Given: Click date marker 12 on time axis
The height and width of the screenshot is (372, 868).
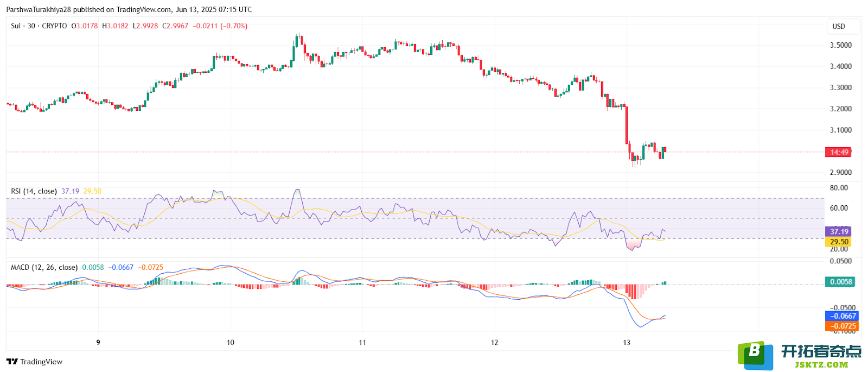Looking at the screenshot, I should [x=494, y=343].
